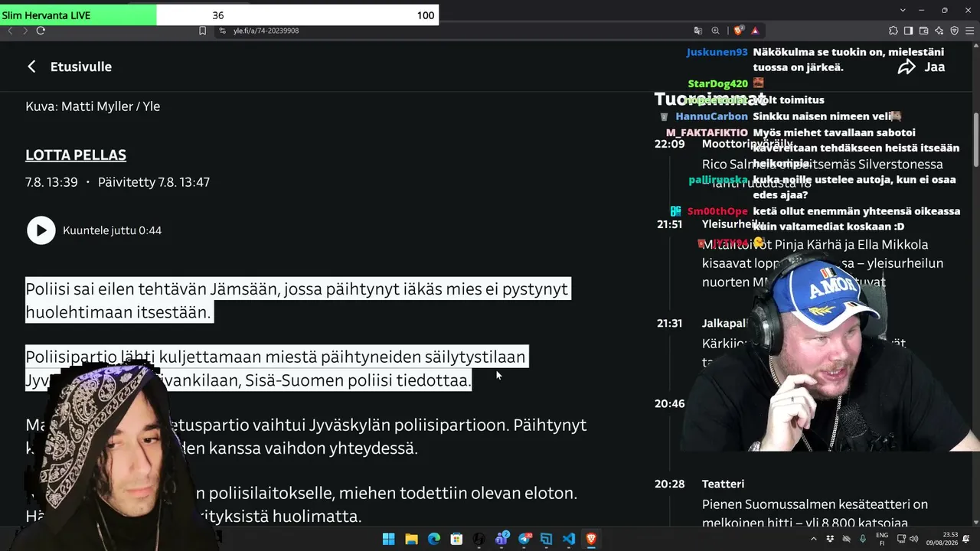Click the Dropbox tray icon
The width and height of the screenshot is (980, 551).
click(830, 539)
